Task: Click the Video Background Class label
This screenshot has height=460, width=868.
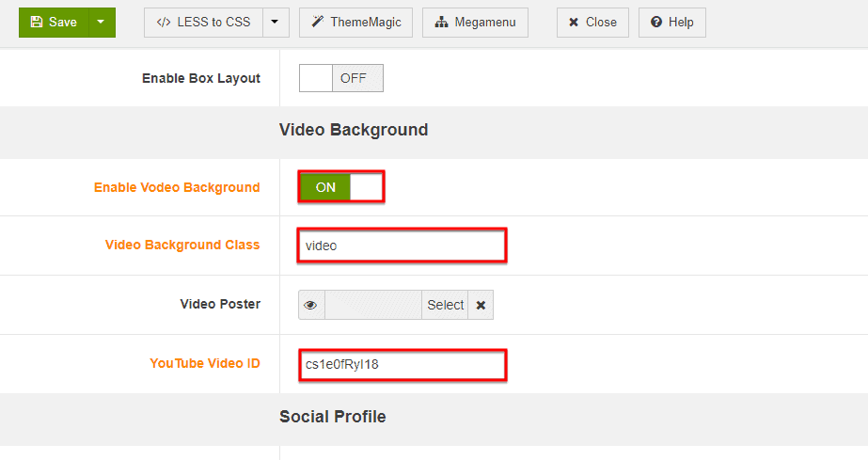Action: click(x=182, y=245)
